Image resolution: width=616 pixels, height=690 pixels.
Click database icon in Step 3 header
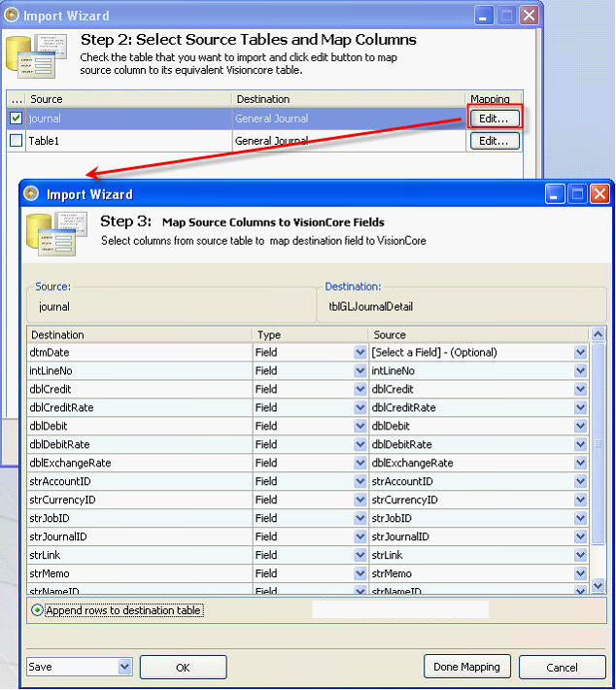[56, 233]
